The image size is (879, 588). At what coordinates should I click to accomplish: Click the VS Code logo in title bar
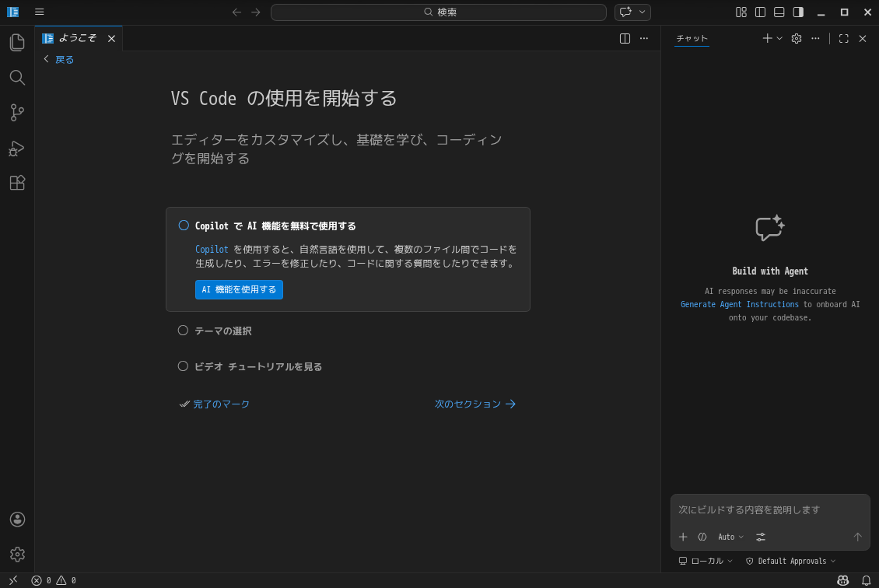13,12
